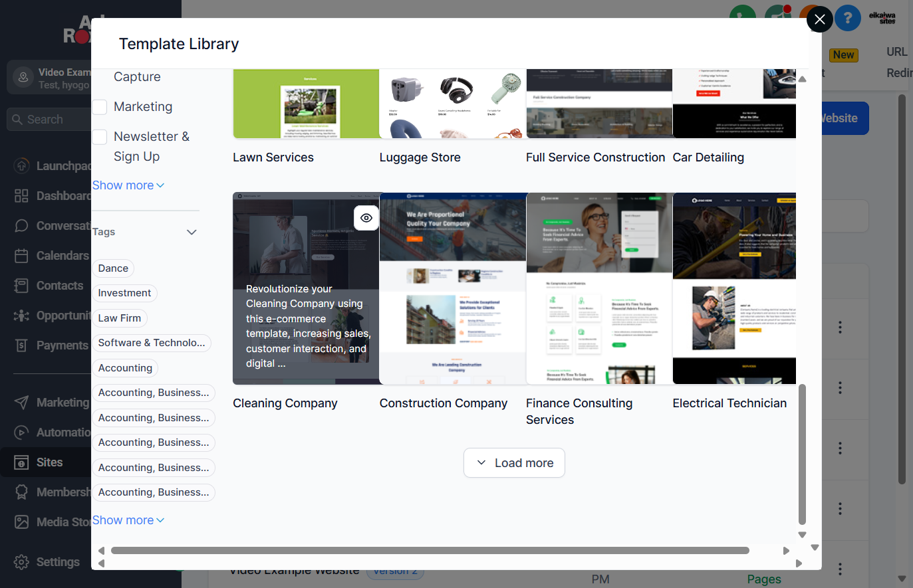Open the Lawn Services template thumbnail

tap(306, 104)
